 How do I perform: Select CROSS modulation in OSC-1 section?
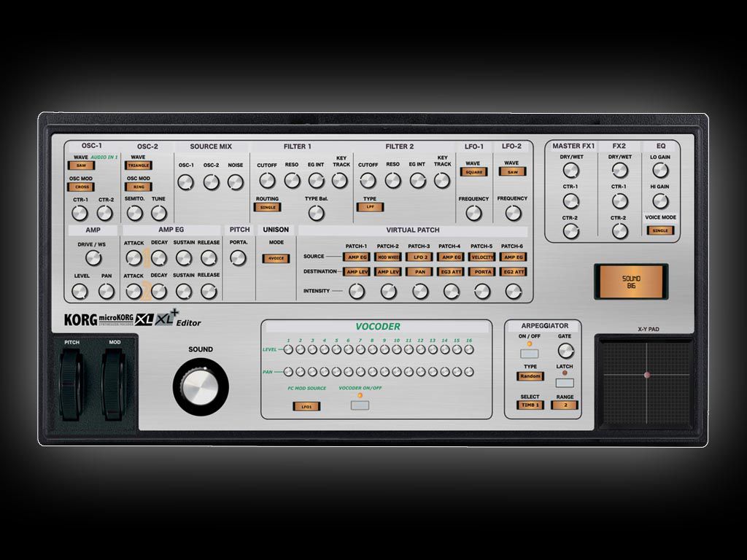pyautogui.click(x=81, y=187)
